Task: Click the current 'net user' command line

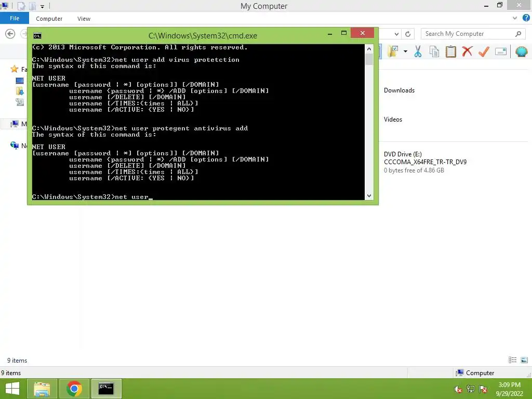Action: pos(92,197)
